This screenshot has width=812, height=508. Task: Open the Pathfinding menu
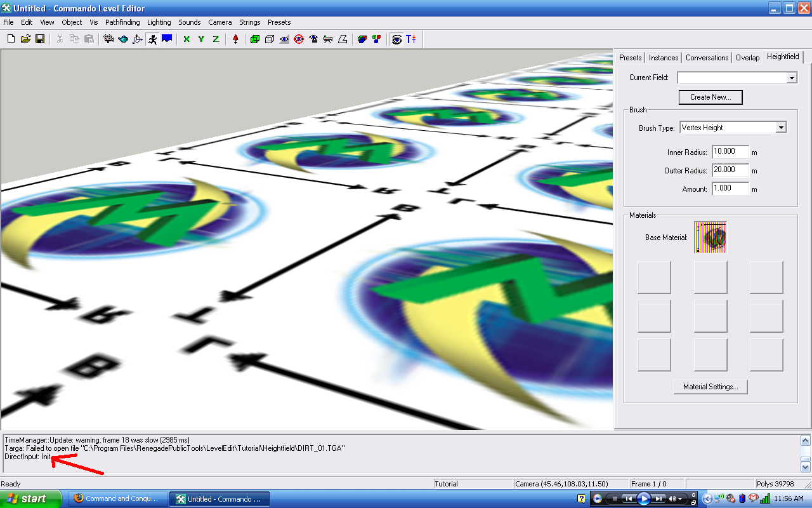coord(122,22)
